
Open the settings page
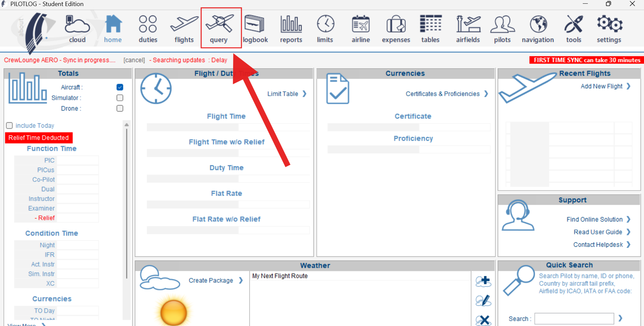pyautogui.click(x=609, y=29)
